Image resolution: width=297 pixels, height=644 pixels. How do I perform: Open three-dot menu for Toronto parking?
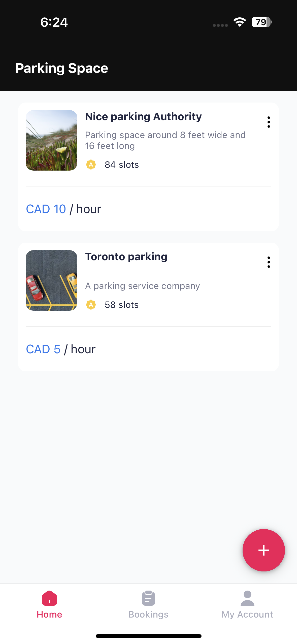[269, 262]
